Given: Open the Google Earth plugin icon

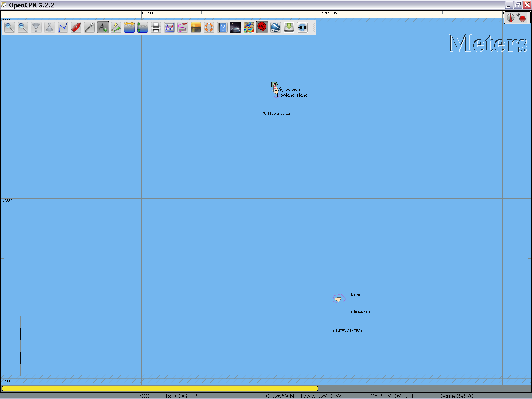Looking at the screenshot, I should point(276,27).
